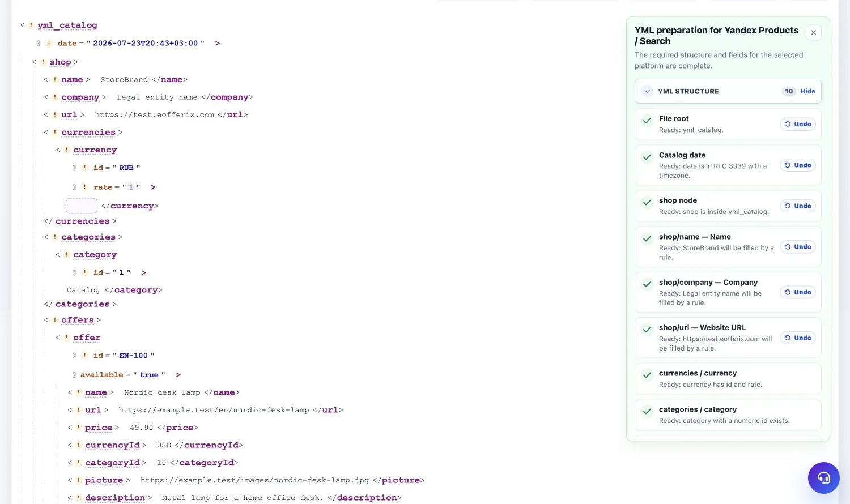Click the currencyId value USD
Image resolution: width=850 pixels, height=504 pixels.
164,445
